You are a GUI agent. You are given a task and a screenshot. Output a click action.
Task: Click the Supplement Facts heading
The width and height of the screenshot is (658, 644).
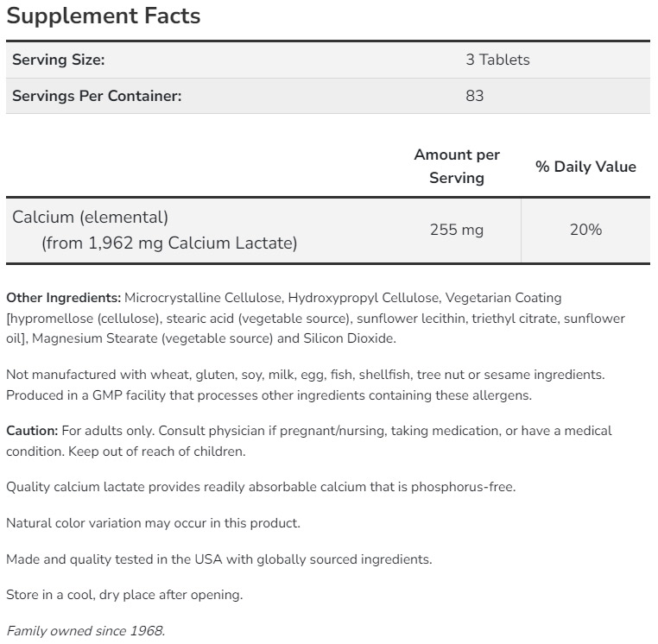pyautogui.click(x=103, y=16)
